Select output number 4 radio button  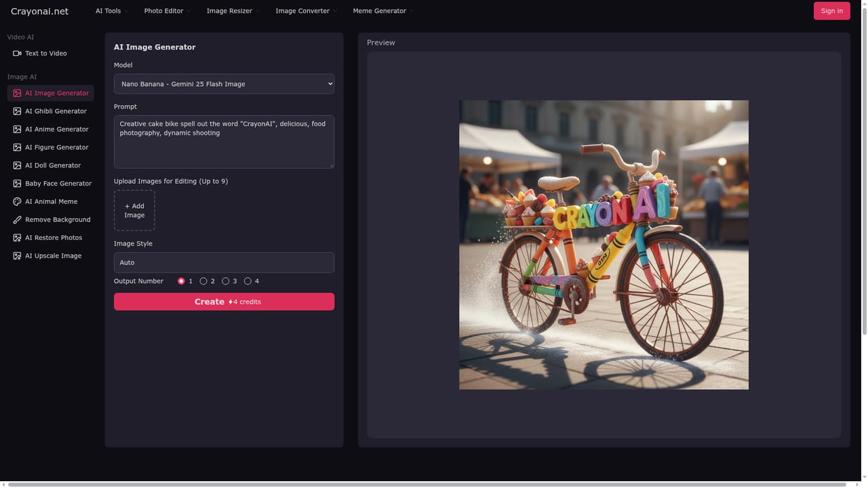point(248,281)
